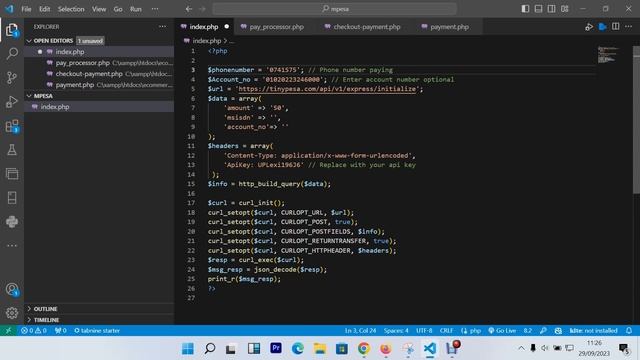Change encoding UTF-8 in status bar

pos(424,331)
